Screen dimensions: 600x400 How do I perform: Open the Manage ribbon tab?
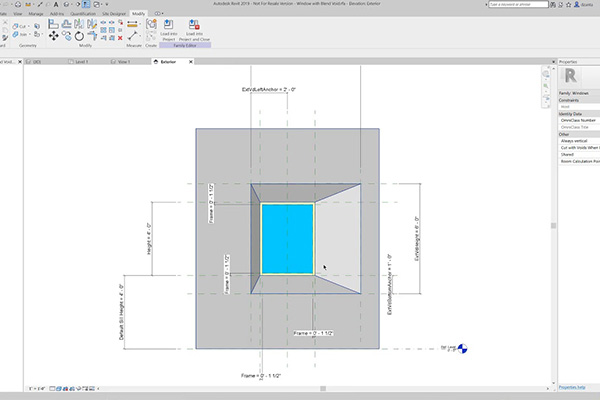coord(36,14)
